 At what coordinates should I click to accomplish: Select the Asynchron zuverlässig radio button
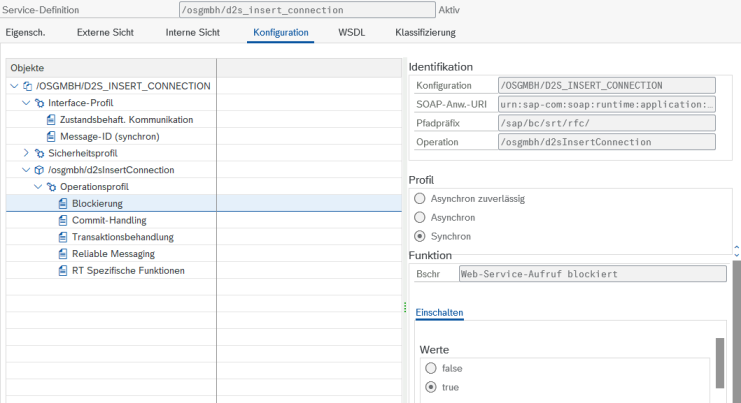(x=420, y=199)
